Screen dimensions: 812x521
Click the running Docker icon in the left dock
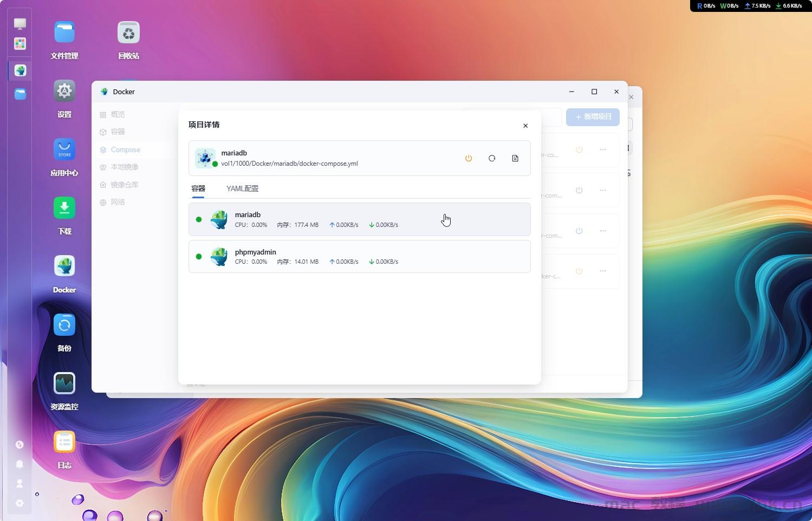[20, 70]
